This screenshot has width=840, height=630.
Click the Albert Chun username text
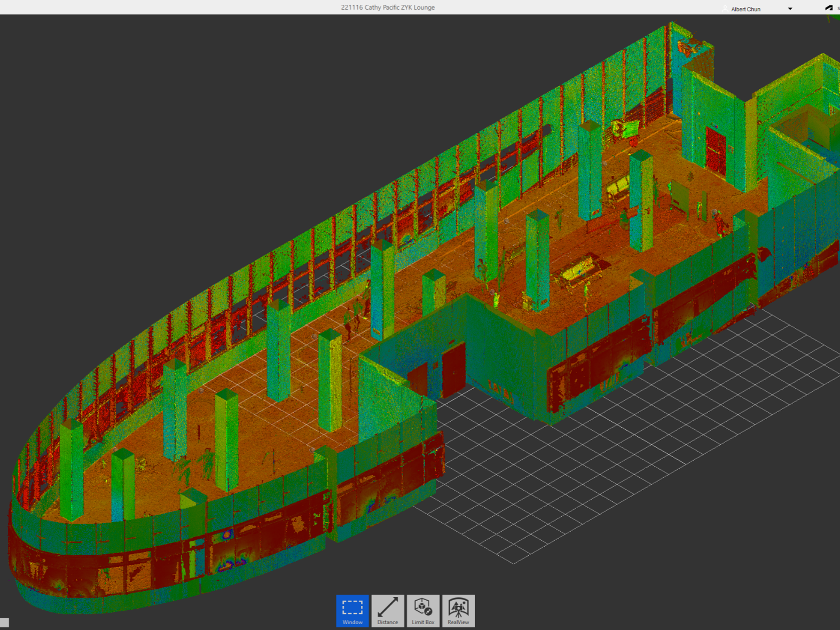(745, 9)
